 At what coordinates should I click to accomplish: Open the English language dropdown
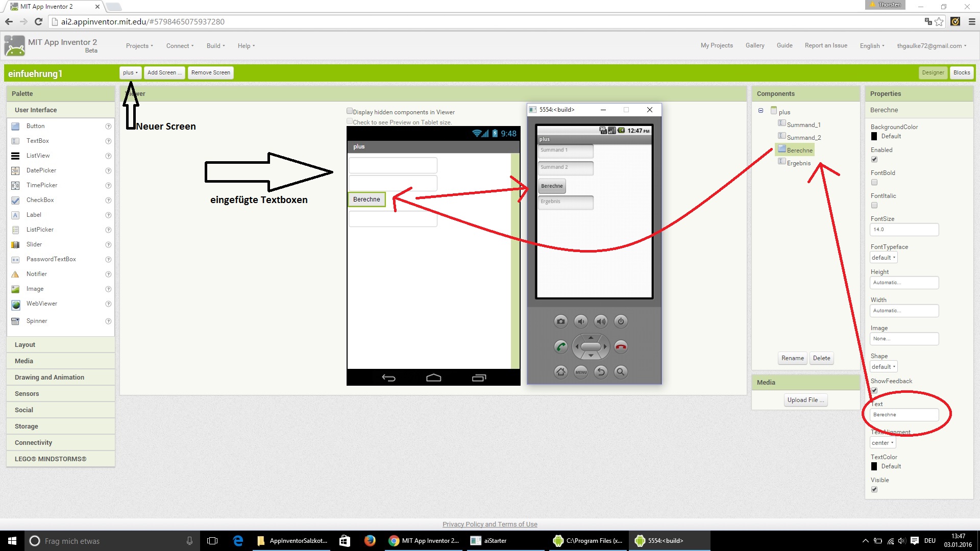click(872, 46)
